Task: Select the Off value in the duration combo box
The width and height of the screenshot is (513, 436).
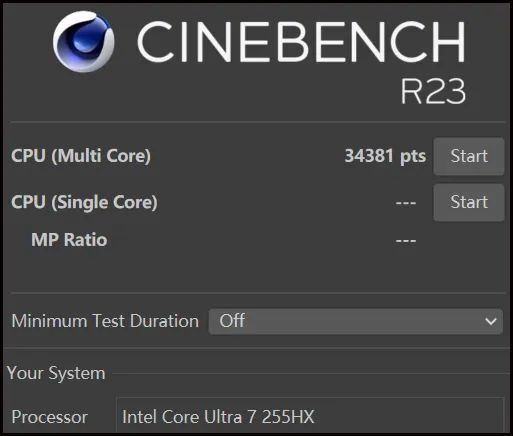Action: [232, 321]
